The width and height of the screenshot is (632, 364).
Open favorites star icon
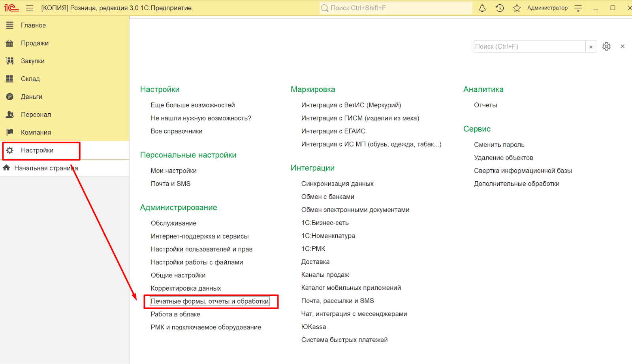[x=517, y=8]
